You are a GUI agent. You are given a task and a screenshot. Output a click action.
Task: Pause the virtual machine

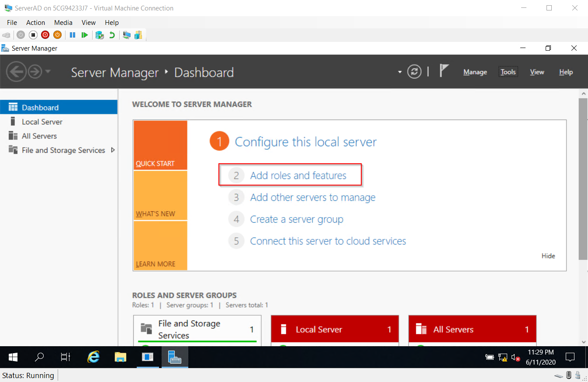pyautogui.click(x=73, y=35)
